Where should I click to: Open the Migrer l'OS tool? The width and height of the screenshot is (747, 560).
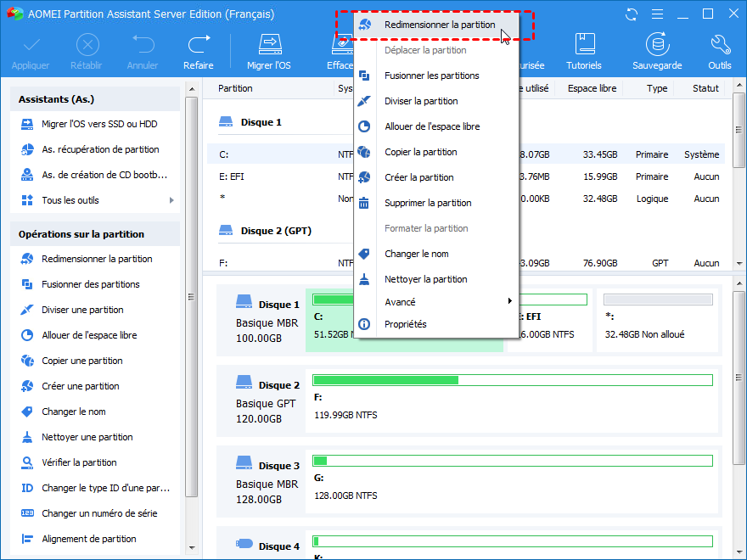pyautogui.click(x=269, y=52)
